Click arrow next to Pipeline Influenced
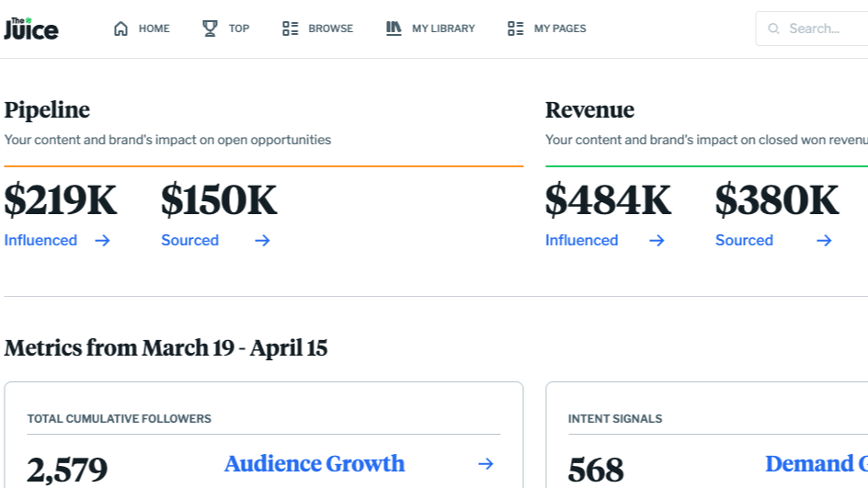Viewport: 868px width, 488px height. click(102, 241)
